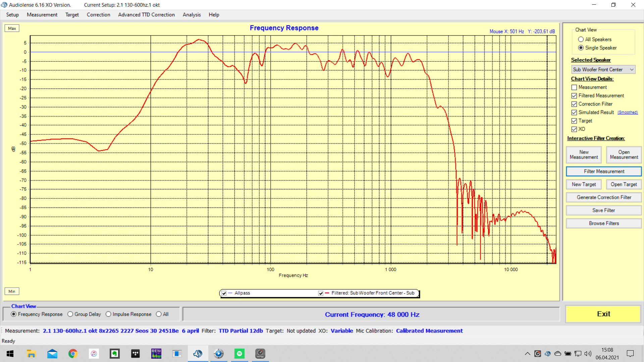Open REW from the taskbar
The width and height of the screenshot is (644, 362).
[x=156, y=354]
